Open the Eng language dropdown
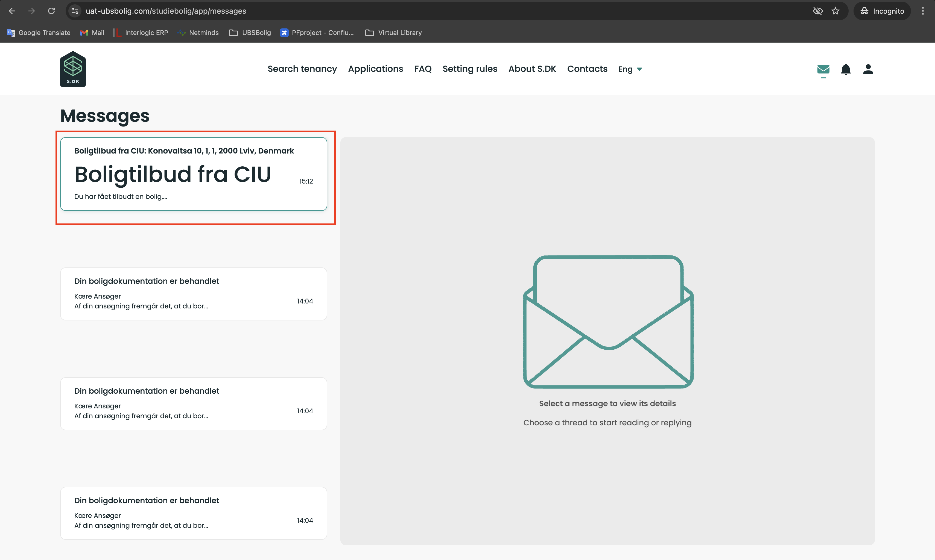Image resolution: width=935 pixels, height=560 pixels. (x=630, y=69)
